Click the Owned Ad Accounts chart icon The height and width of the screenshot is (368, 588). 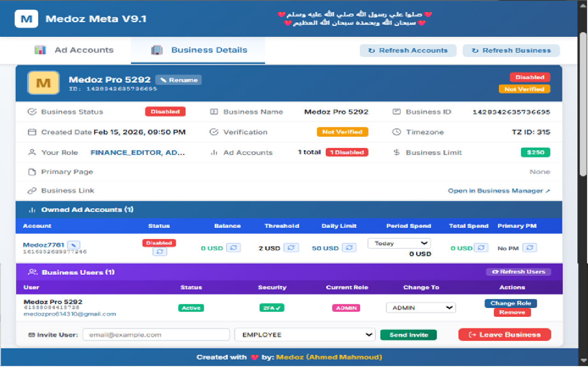click(32, 210)
